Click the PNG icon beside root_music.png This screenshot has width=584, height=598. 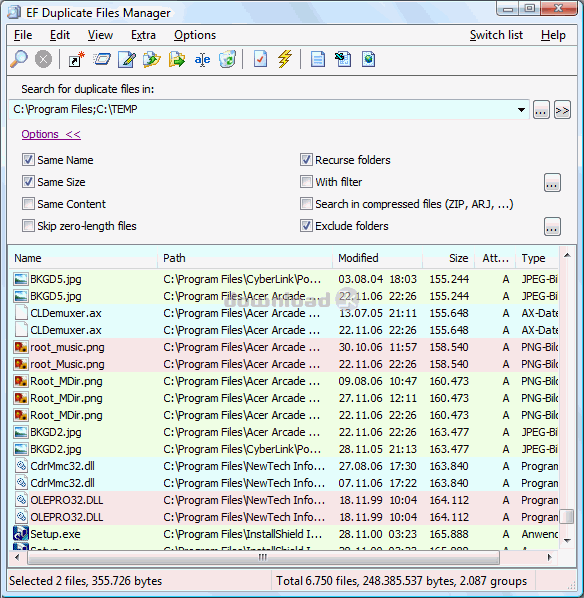point(21,347)
